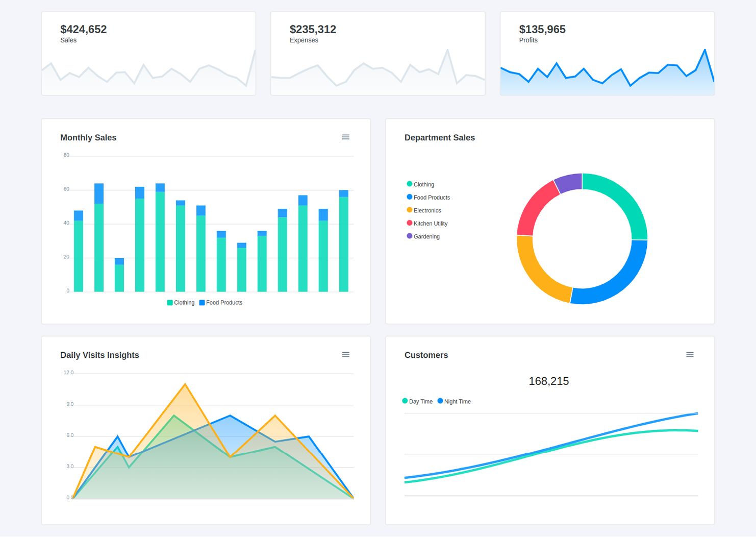This screenshot has width=756, height=537.
Task: Toggle Clothing in Department Sales legend
Action: 420,184
